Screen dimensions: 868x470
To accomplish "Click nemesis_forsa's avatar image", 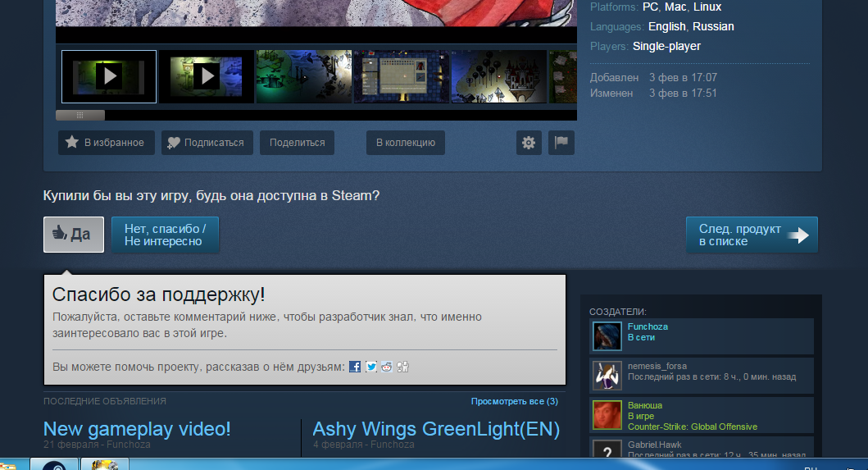I will click(x=607, y=375).
